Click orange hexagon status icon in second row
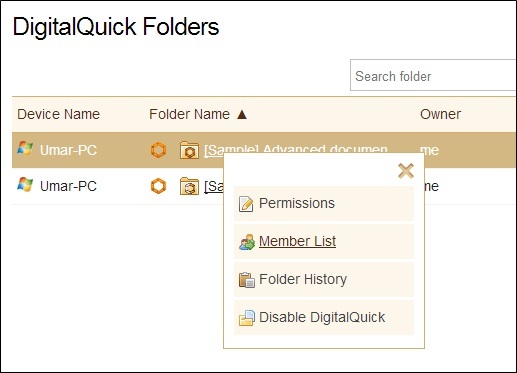 pyautogui.click(x=158, y=186)
